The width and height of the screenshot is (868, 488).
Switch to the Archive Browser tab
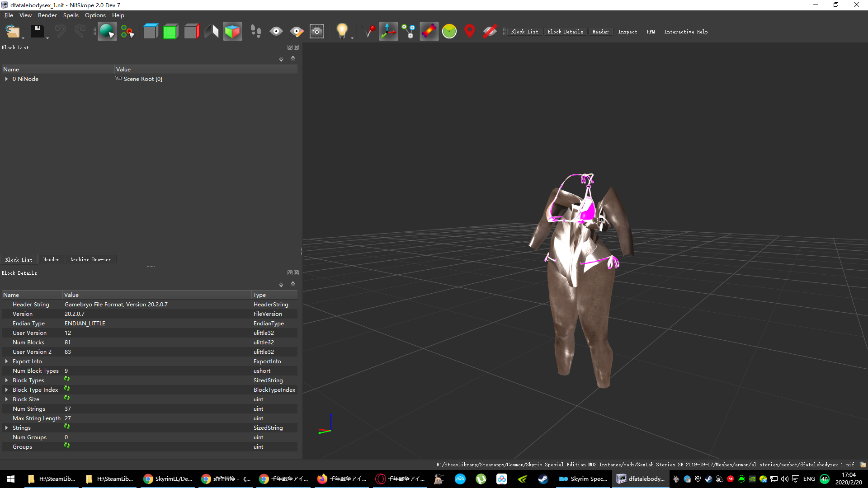coord(90,259)
